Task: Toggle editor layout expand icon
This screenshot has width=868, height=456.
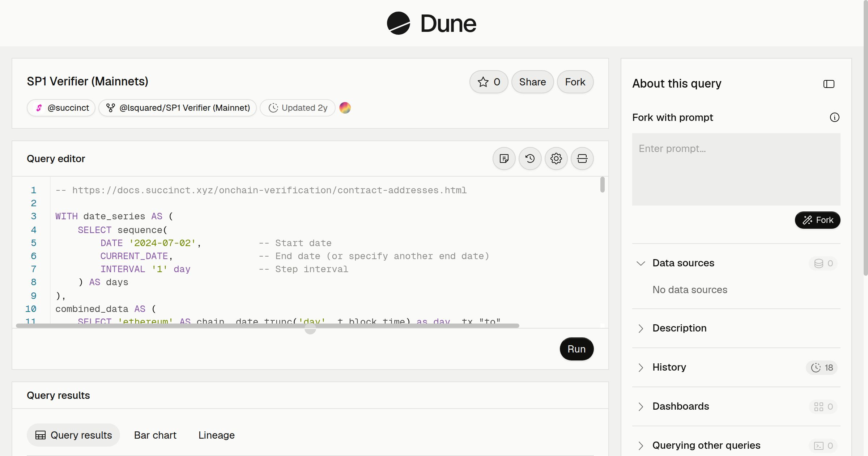Action: [x=582, y=159]
